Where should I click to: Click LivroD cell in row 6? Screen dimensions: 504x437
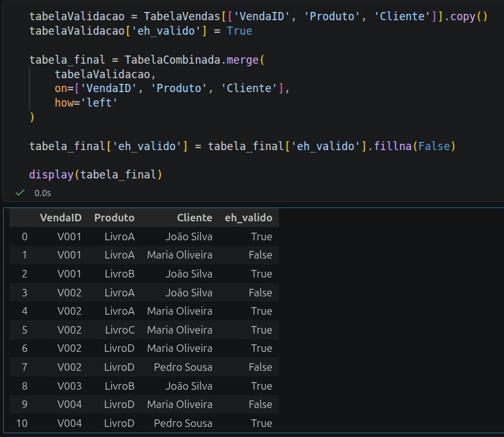coord(119,348)
